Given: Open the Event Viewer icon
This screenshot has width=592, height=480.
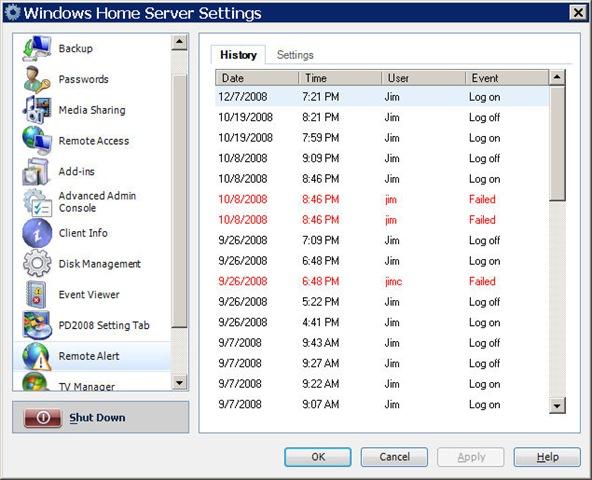Looking at the screenshot, I should click(x=36, y=294).
